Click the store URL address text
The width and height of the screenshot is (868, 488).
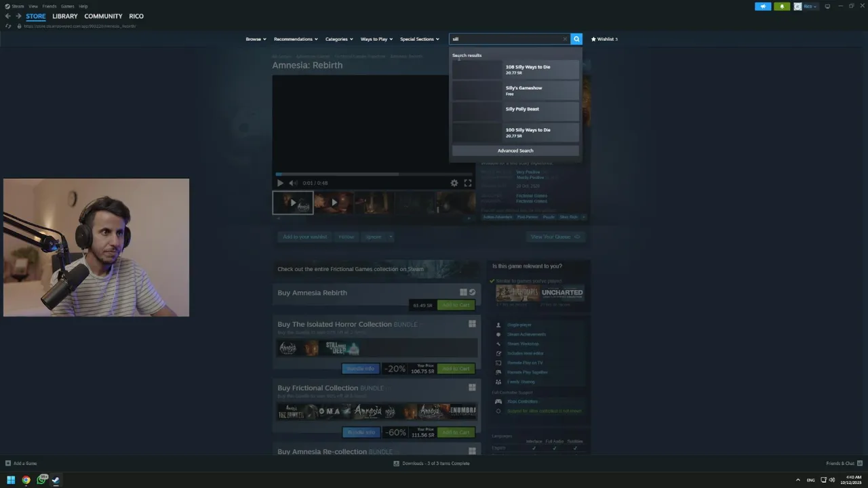(x=80, y=26)
